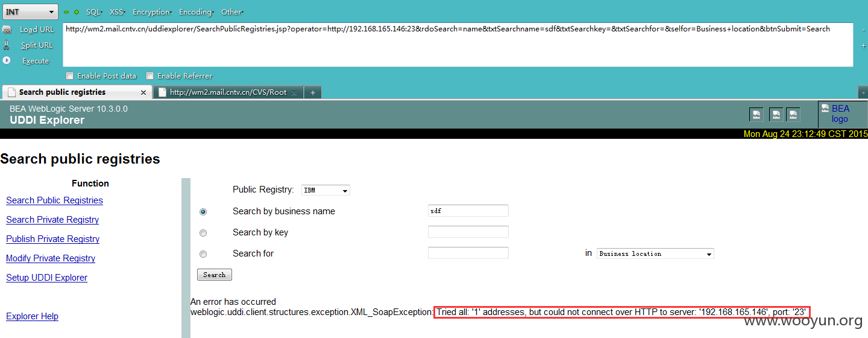Close the Search public registries tab
This screenshot has height=338, width=868.
click(x=143, y=92)
